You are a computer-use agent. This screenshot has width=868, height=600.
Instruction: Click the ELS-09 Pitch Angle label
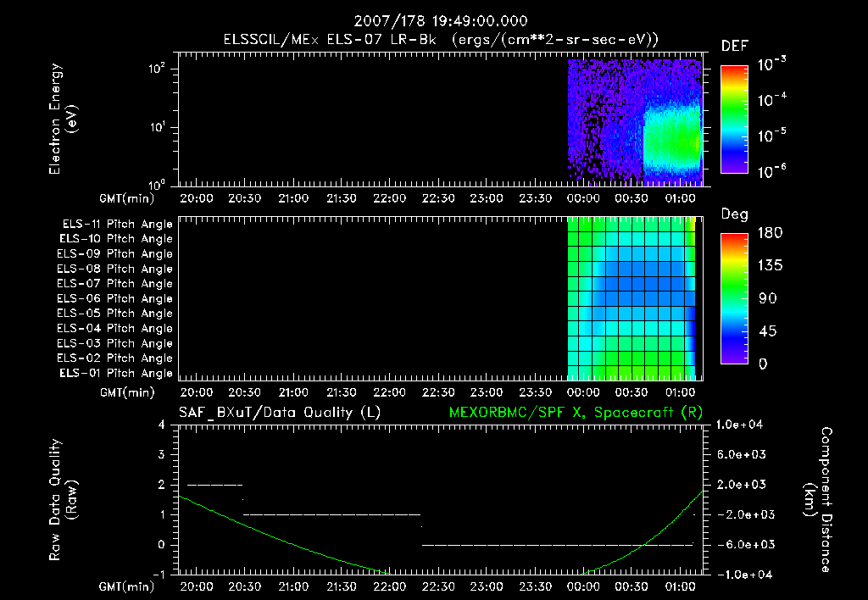pyautogui.click(x=115, y=253)
